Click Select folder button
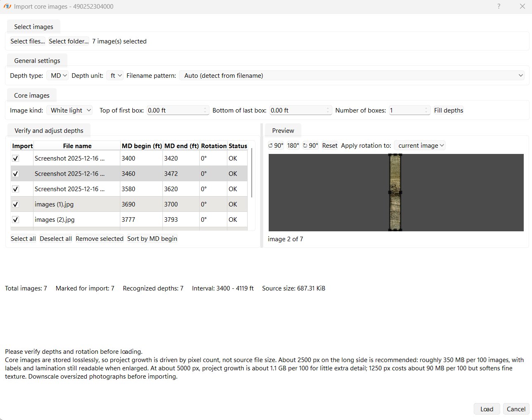This screenshot has width=532, height=420. (69, 41)
